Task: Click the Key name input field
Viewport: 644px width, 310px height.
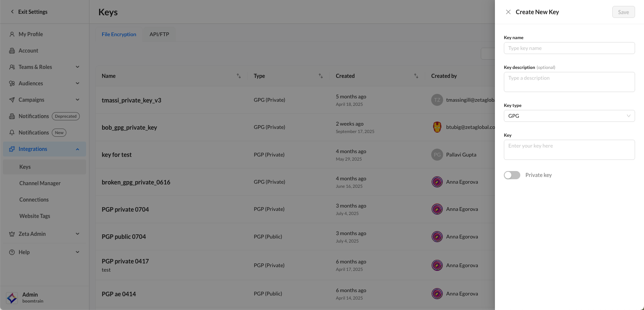Action: pos(569,48)
